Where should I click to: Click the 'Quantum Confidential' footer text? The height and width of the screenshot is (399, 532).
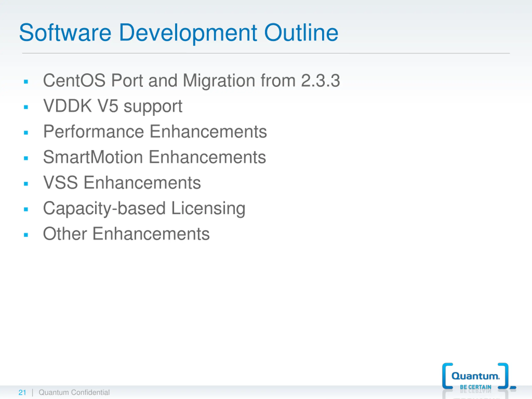click(74, 393)
